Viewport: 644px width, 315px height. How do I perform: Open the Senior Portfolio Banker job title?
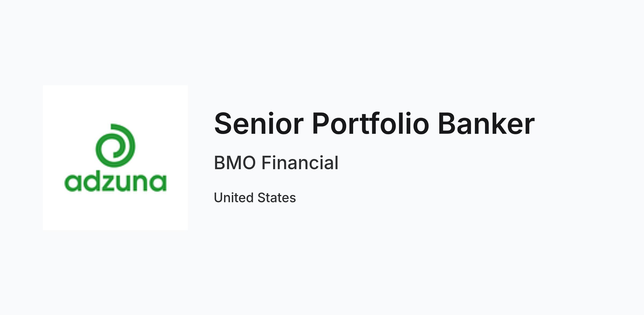[x=374, y=124]
